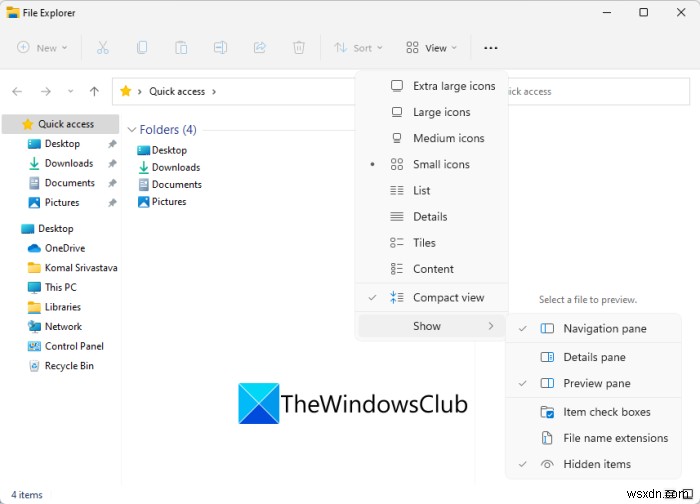The height and width of the screenshot is (504, 700).
Task: Click the Network icon in sidebar
Action: (34, 327)
